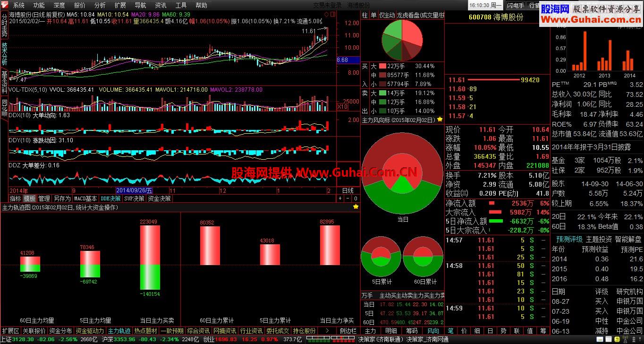
Task: Open the 系统 menu
Action: coord(19,5)
